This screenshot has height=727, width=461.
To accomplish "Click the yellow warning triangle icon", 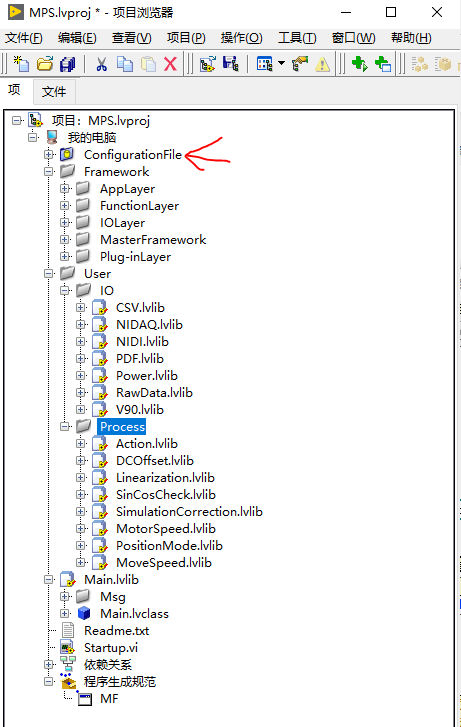I will [322, 64].
